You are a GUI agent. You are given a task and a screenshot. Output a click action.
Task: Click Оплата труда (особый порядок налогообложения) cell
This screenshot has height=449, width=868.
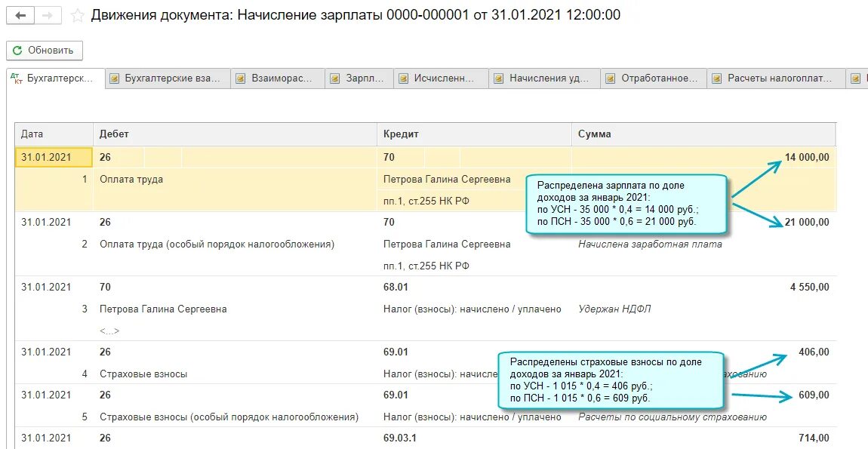[217, 244]
